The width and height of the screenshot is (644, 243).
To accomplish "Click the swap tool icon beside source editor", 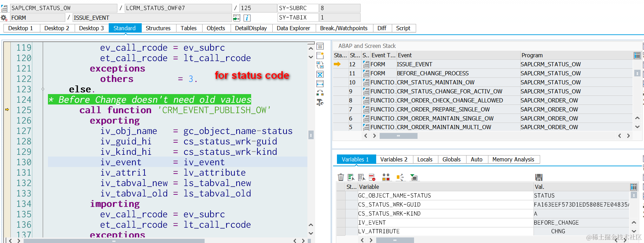I will tap(320, 65).
